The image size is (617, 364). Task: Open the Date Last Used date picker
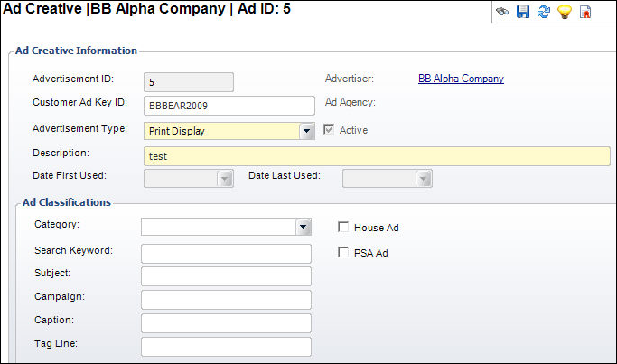[x=424, y=179]
